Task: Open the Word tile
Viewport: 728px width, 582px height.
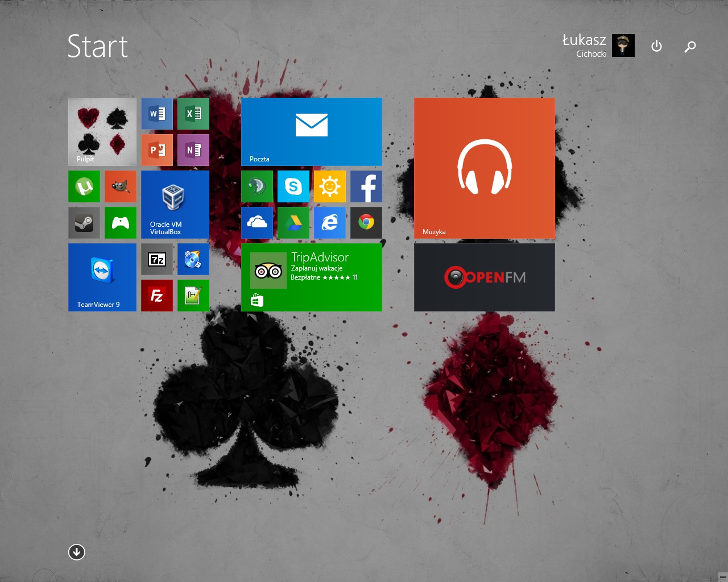Action: point(157,114)
